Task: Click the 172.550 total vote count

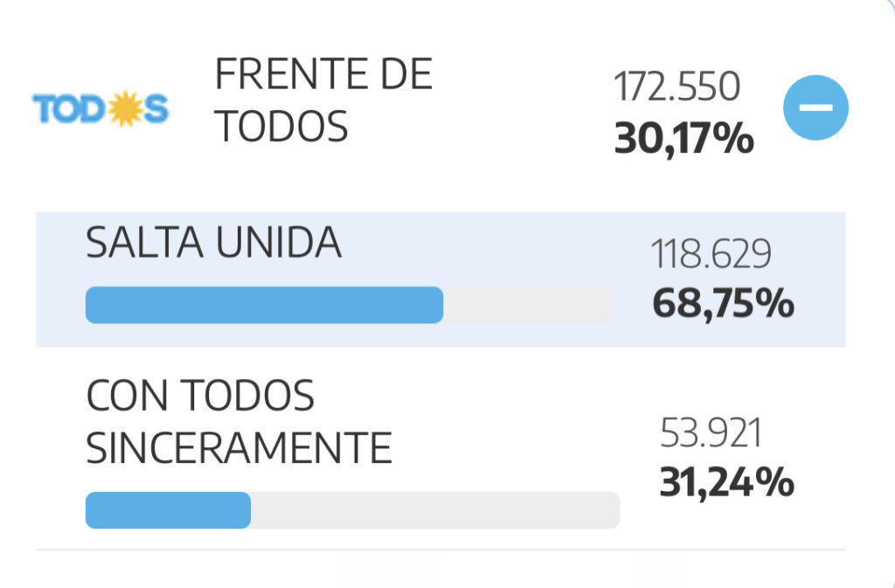Action: [x=676, y=86]
